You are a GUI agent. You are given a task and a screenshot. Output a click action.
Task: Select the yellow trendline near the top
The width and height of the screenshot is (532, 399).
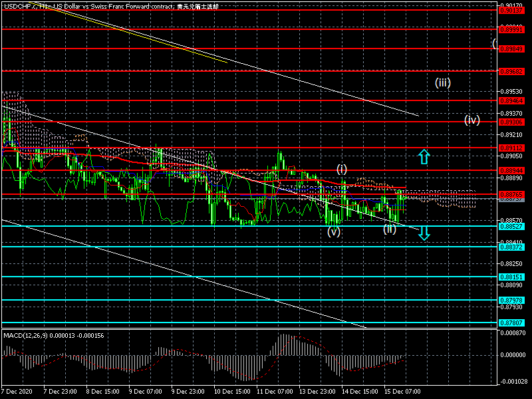point(133,33)
